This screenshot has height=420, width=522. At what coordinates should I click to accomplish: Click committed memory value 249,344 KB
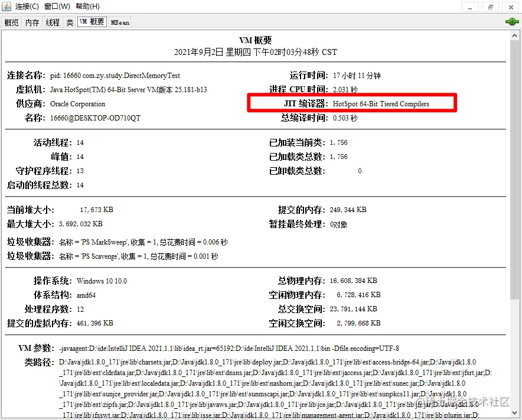(x=348, y=210)
